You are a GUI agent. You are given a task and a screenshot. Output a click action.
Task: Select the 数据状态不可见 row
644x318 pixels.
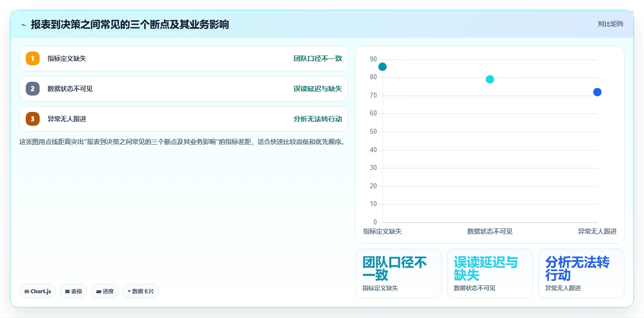[x=184, y=89]
